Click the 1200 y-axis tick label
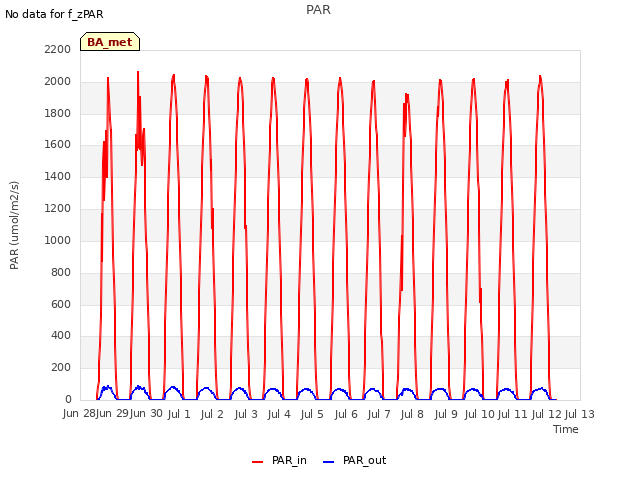This screenshot has width=640, height=480. tap(58, 209)
